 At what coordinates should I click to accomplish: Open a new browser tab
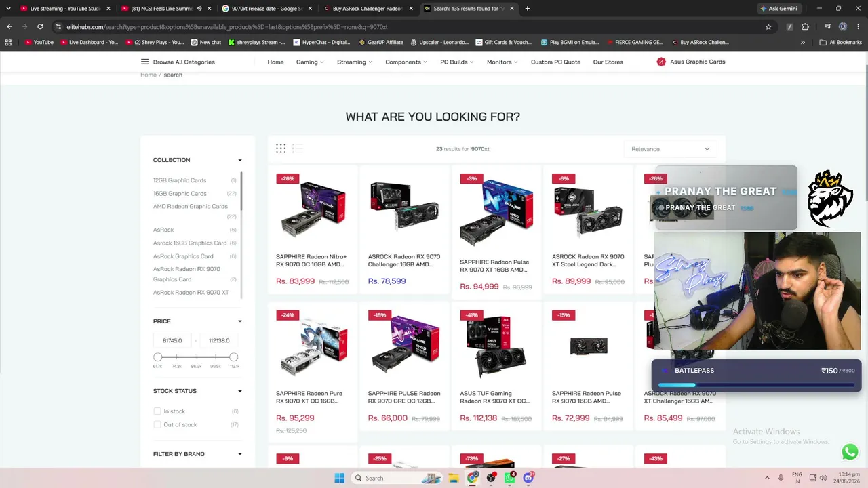(527, 9)
